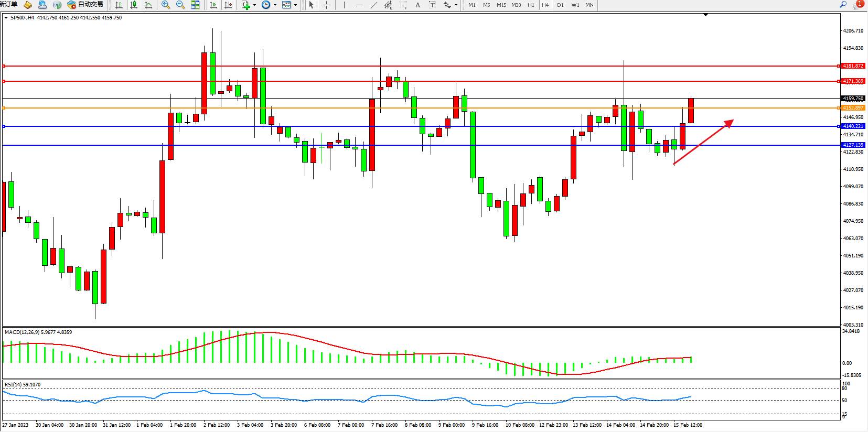Switch to the H1 timeframe
This screenshot has width=868, height=432.
click(531, 5)
